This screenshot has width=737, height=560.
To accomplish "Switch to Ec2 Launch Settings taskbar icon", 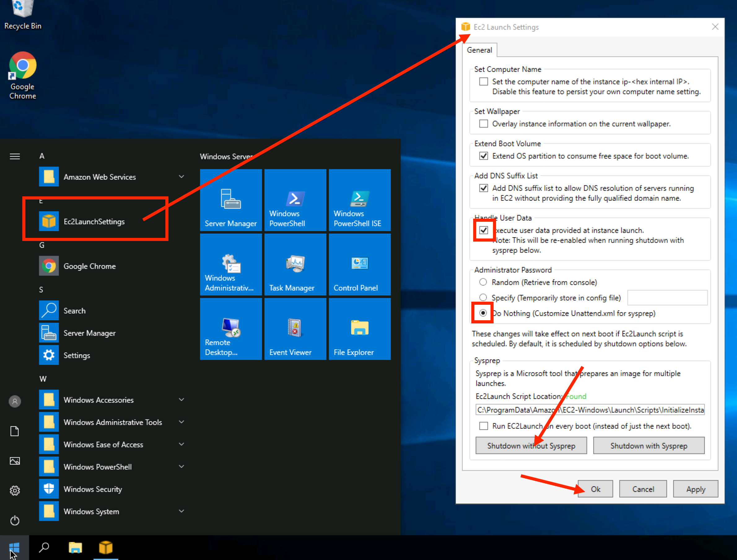I will 106,548.
